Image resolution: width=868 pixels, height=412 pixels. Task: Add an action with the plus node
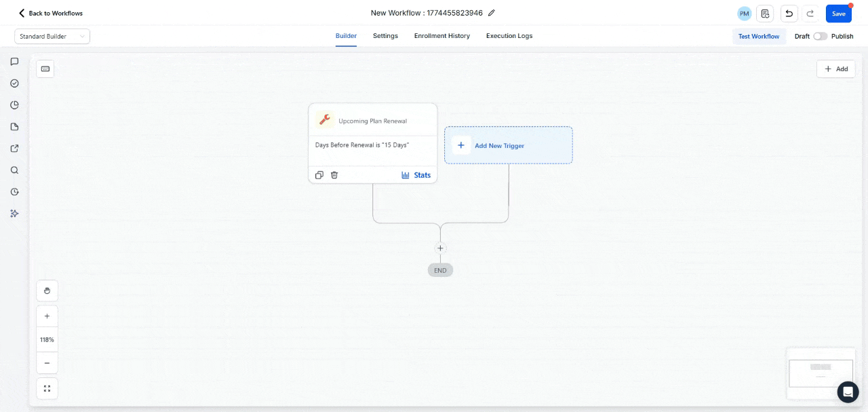point(440,248)
